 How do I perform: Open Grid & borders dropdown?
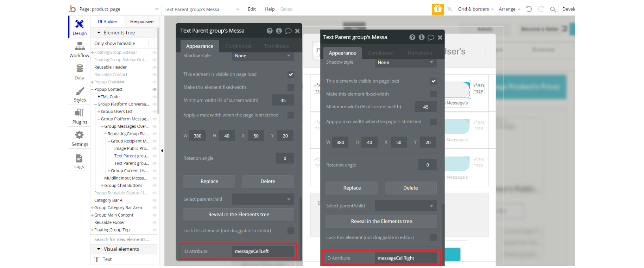tap(476, 9)
